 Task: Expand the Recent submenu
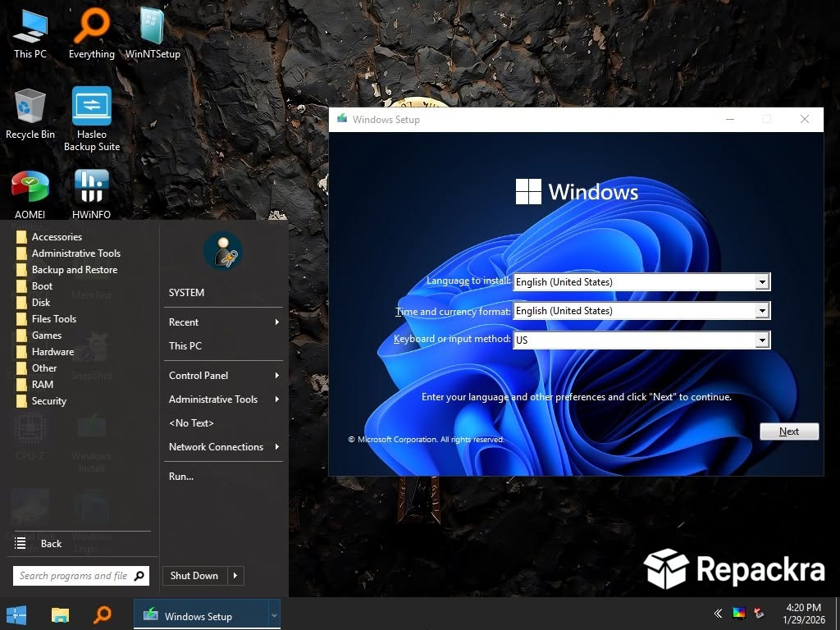pyautogui.click(x=223, y=322)
